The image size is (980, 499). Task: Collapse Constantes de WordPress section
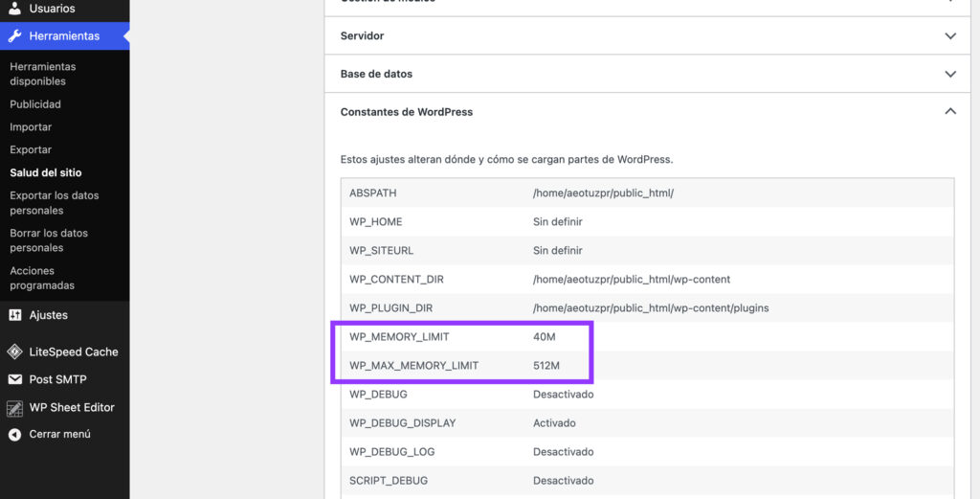(x=648, y=112)
